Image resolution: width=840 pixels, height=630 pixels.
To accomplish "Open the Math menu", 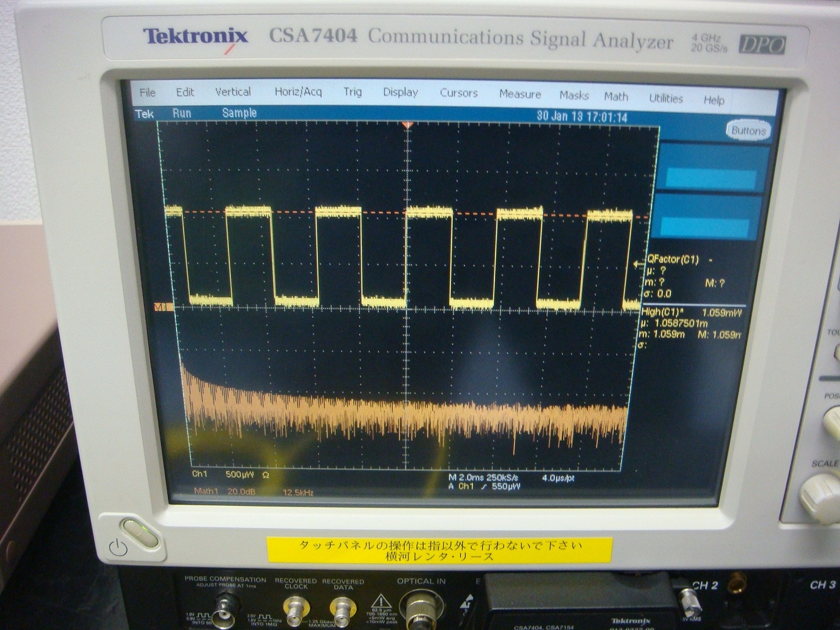I will pos(616,96).
